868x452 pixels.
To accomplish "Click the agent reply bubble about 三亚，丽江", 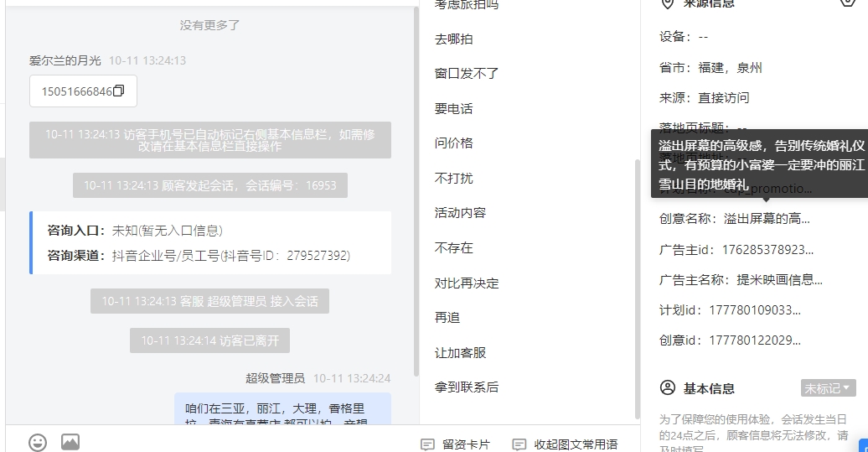I will [283, 409].
